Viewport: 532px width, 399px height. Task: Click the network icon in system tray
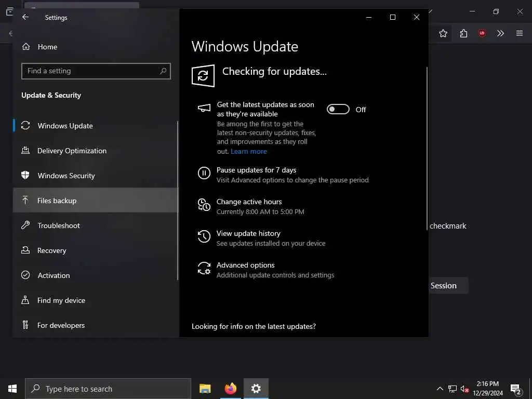pos(453,389)
